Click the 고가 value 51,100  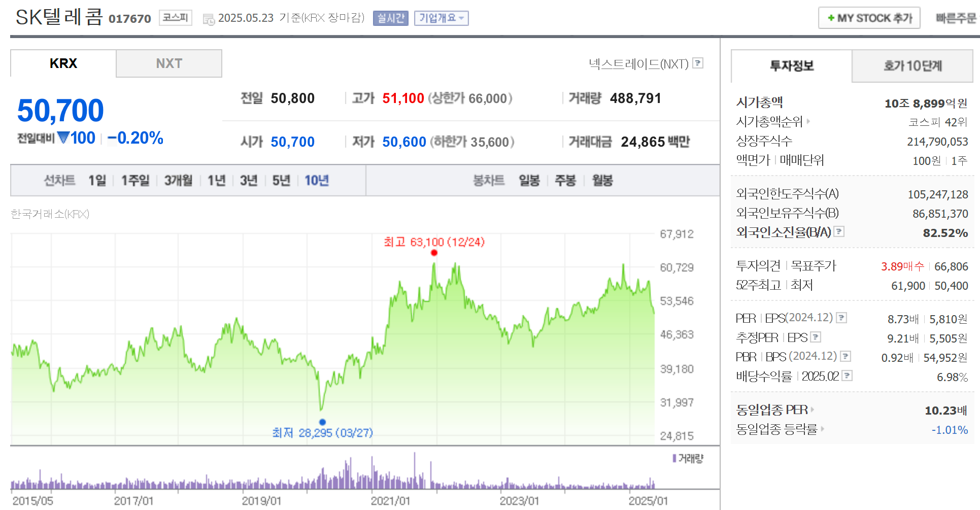pos(403,98)
